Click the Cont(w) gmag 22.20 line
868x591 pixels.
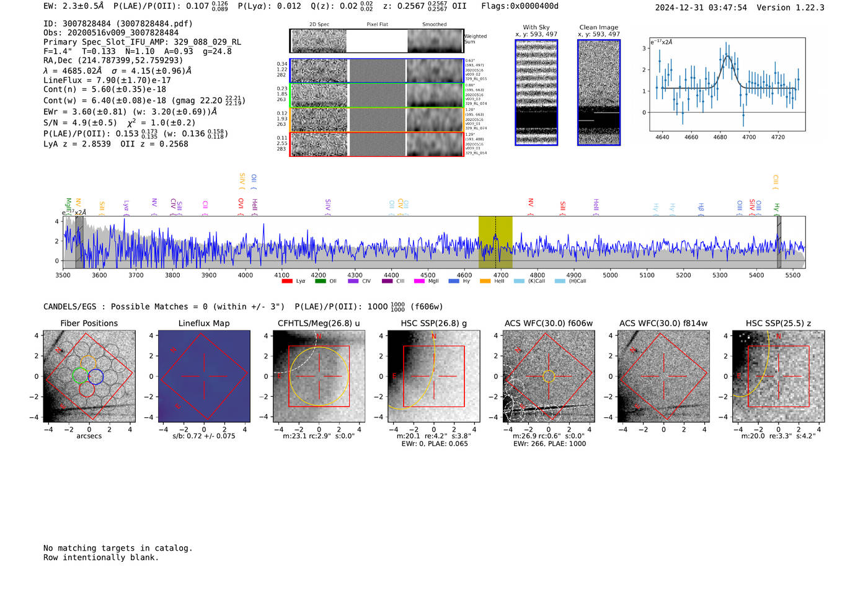click(x=144, y=100)
